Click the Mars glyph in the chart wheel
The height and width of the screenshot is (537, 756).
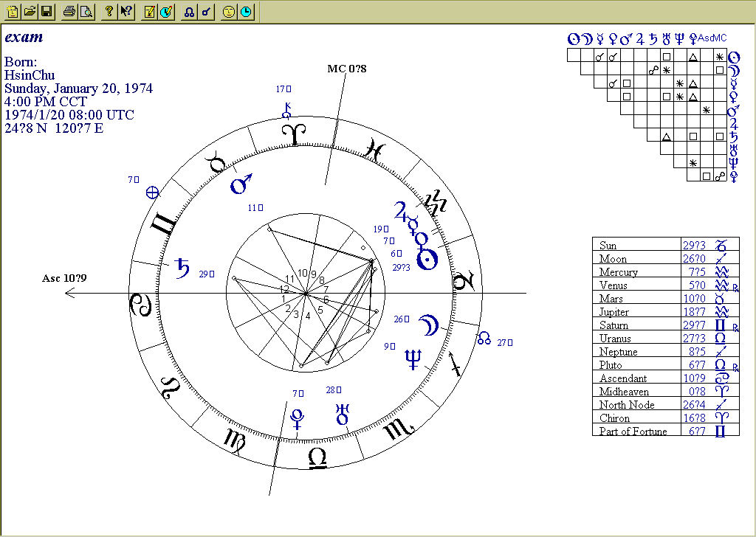coord(242,183)
